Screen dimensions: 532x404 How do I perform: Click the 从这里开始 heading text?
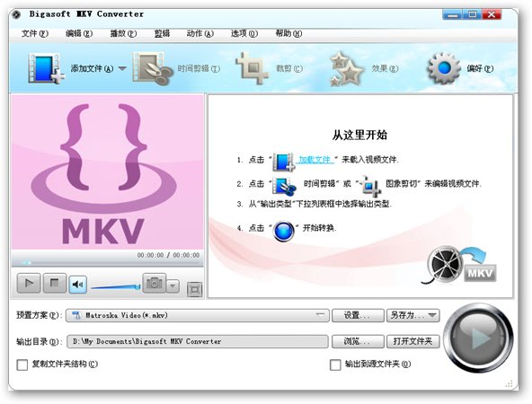359,135
